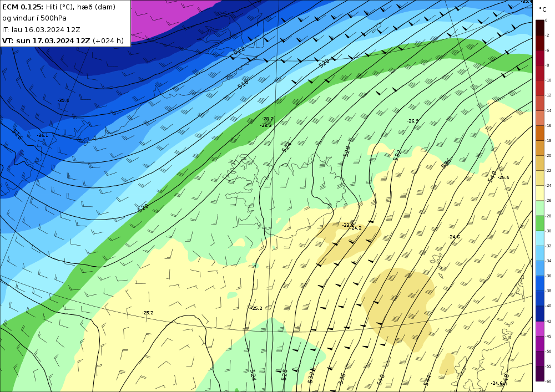Click the '0' tick label at the legend top
This screenshot has width=555, height=392.
coord(547,20)
